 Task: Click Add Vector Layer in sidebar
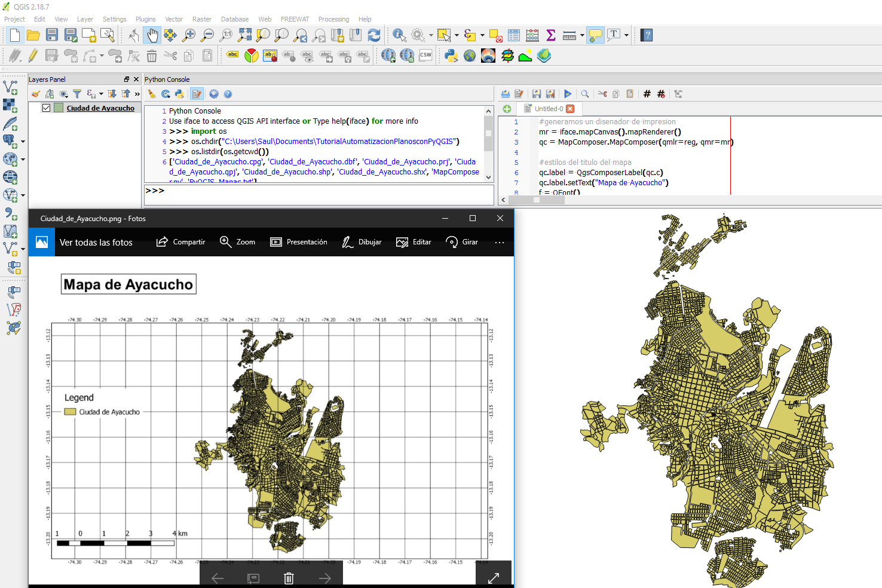pyautogui.click(x=10, y=87)
